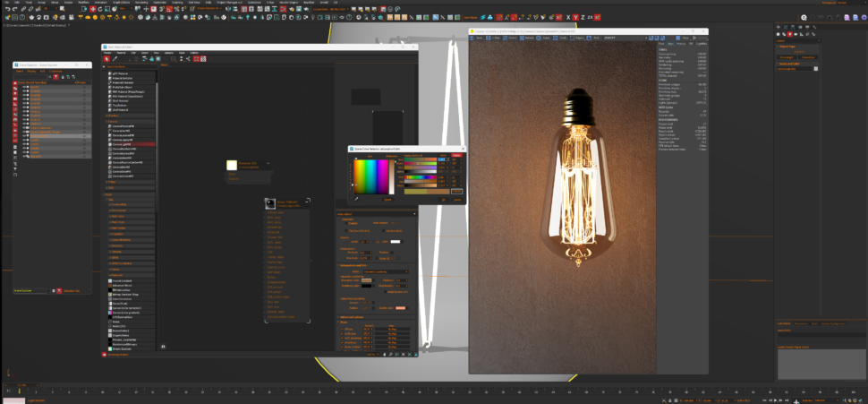Toggle the Reflection map checkbox in Maps rollout

342,333
